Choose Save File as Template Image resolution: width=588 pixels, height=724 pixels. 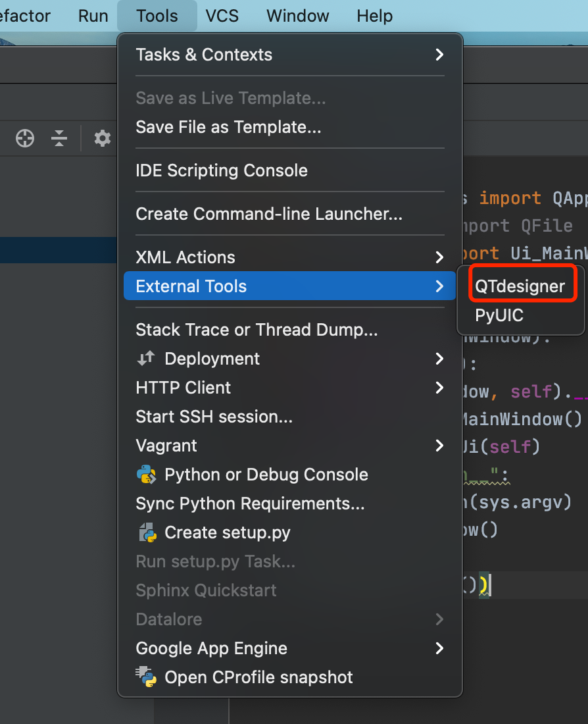[228, 127]
